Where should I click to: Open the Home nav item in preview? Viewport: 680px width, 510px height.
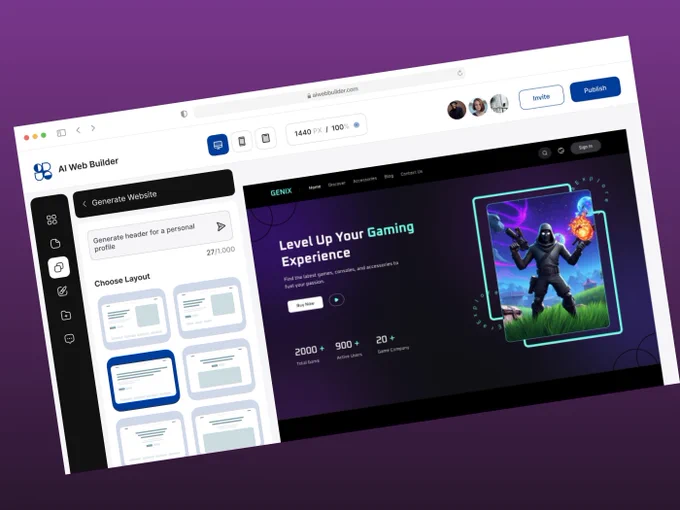pos(314,187)
